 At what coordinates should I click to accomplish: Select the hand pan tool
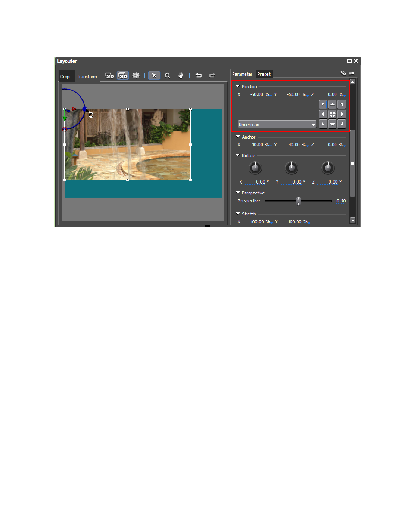pos(181,75)
